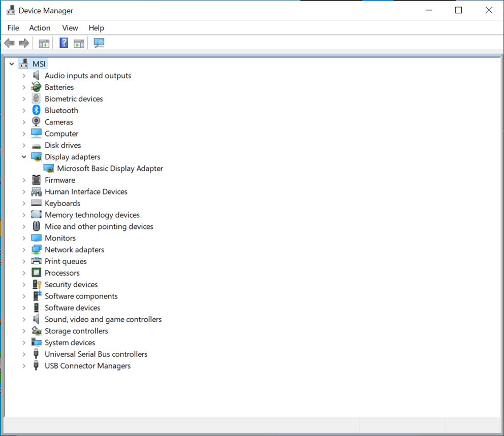Open help with the question mark toolbar icon
Screen dimensions: 504x436
pyautogui.click(x=64, y=43)
